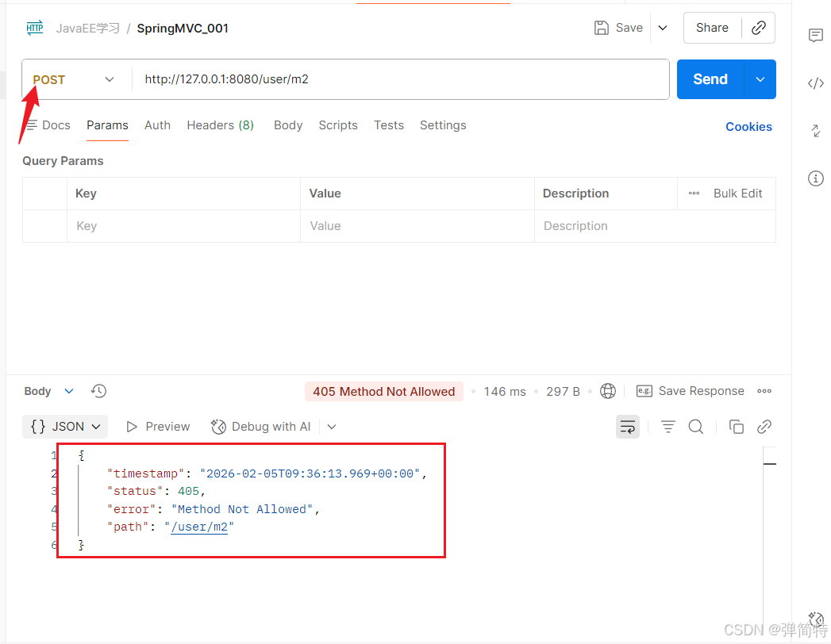Click the Description placeholder cell in Query Params

(655, 226)
